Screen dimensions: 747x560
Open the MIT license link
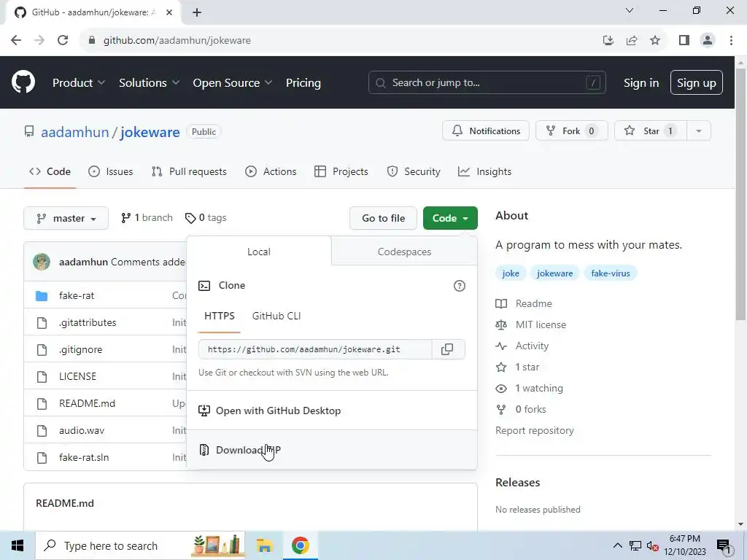coord(541,324)
